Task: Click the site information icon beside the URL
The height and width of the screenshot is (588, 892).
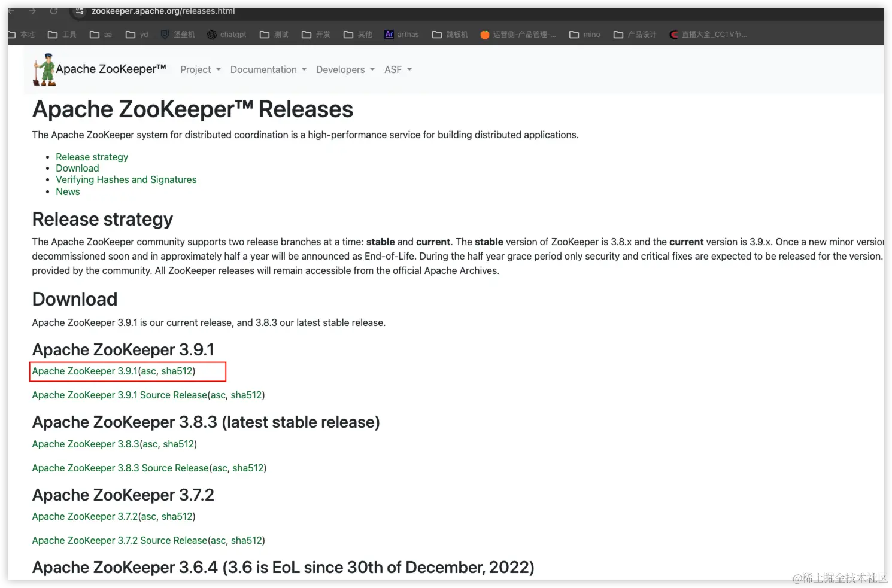Action: coord(80,11)
